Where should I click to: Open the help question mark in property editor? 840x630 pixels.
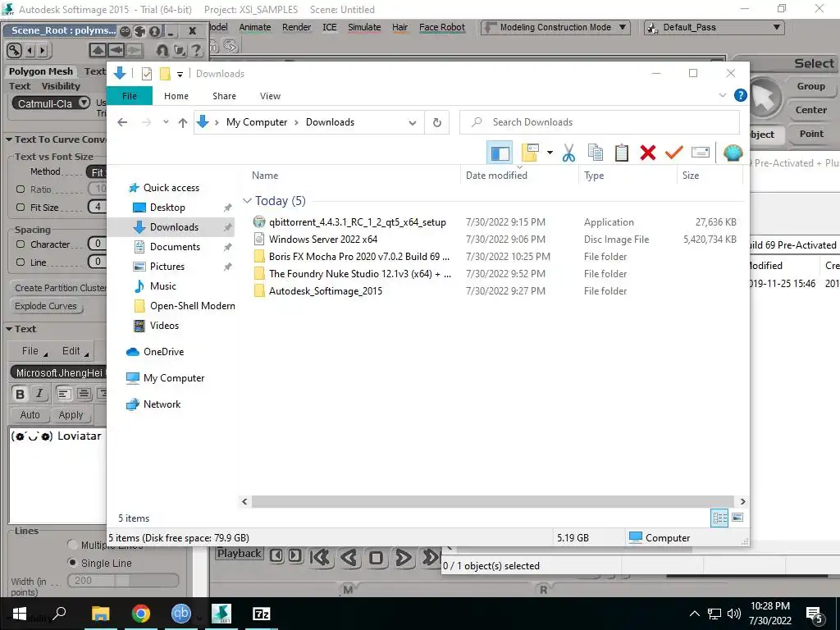tap(197, 50)
